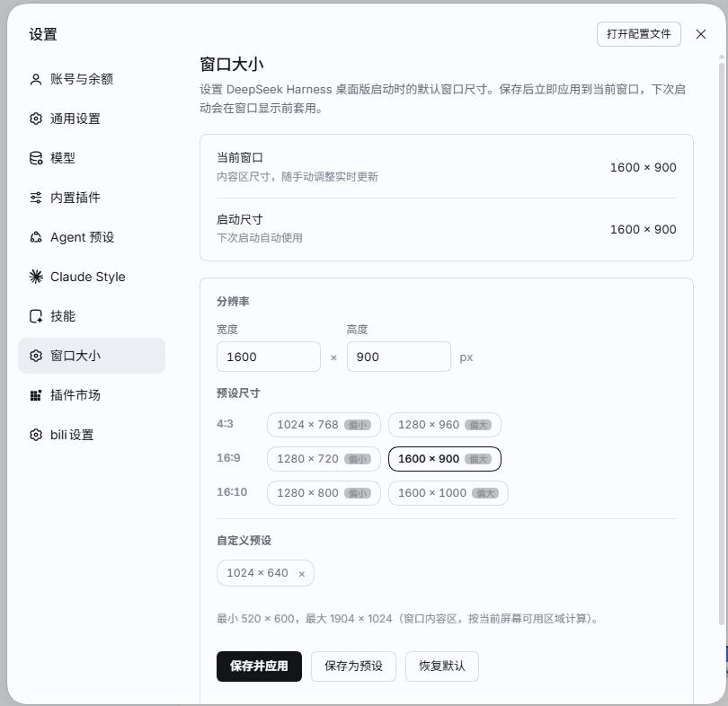This screenshot has width=728, height=706.
Task: Click the gear icon beside 窗口大小
Action: [x=36, y=356]
